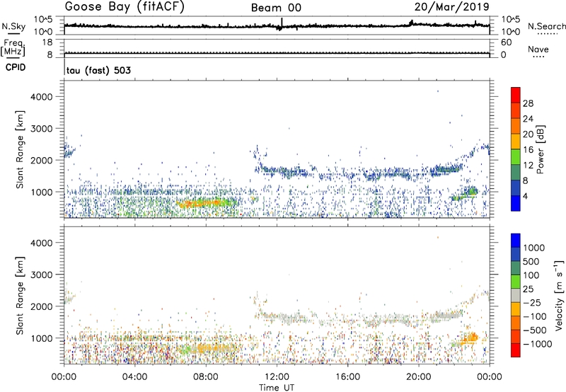The width and height of the screenshot is (566, 392).
Task: Click the Power [dB] colorbar
Action: point(516,149)
